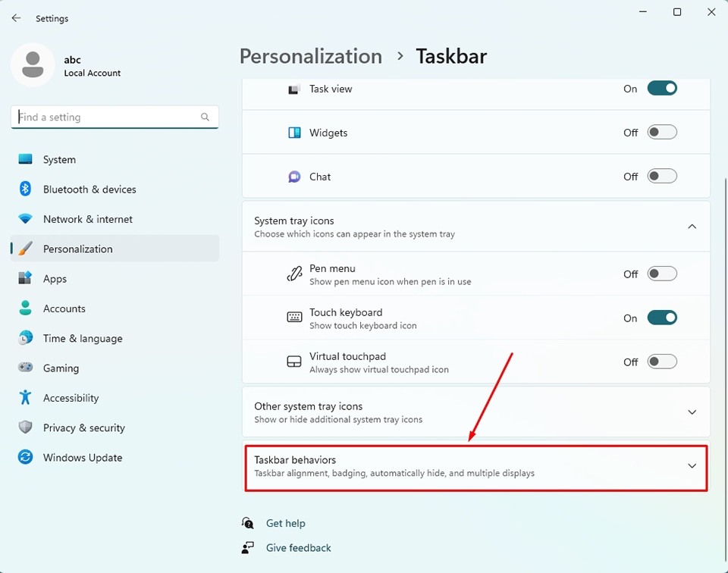Click 'Show pen menu icon when pen is in use'

[390, 282]
